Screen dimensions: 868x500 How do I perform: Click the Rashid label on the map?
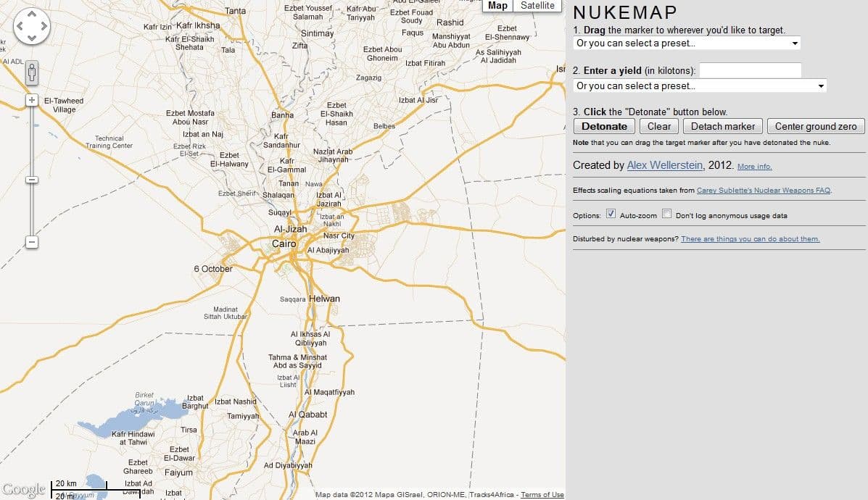pyautogui.click(x=450, y=22)
